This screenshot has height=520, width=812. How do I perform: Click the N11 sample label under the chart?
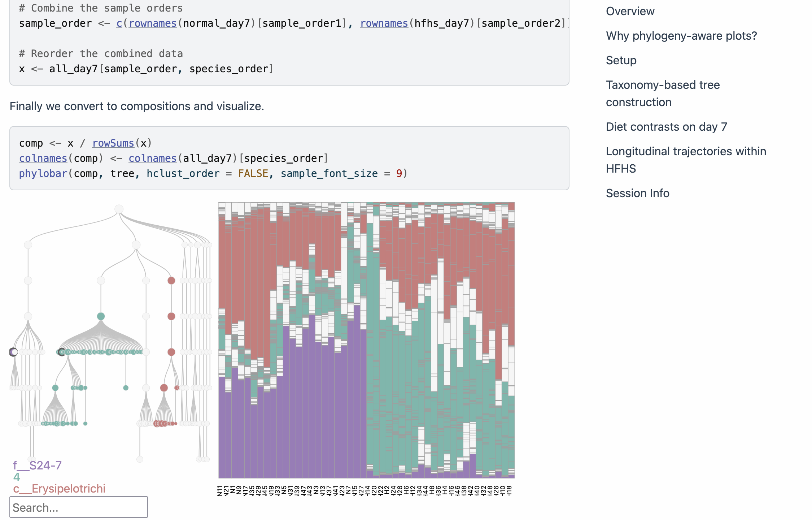click(x=220, y=491)
